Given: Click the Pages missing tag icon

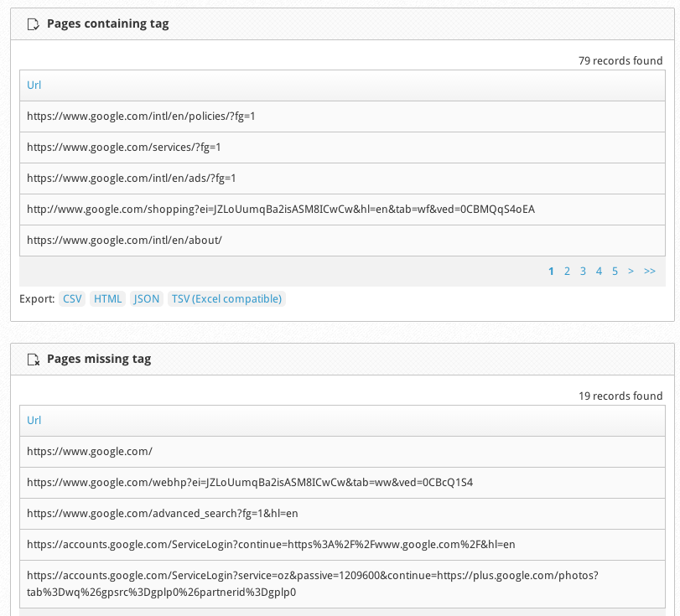Looking at the screenshot, I should [x=34, y=360].
